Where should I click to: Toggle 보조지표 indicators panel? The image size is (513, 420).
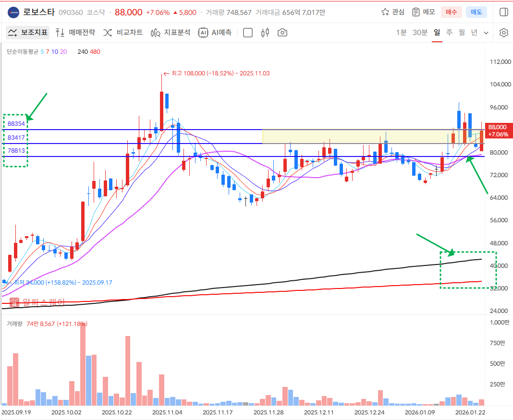click(x=28, y=33)
